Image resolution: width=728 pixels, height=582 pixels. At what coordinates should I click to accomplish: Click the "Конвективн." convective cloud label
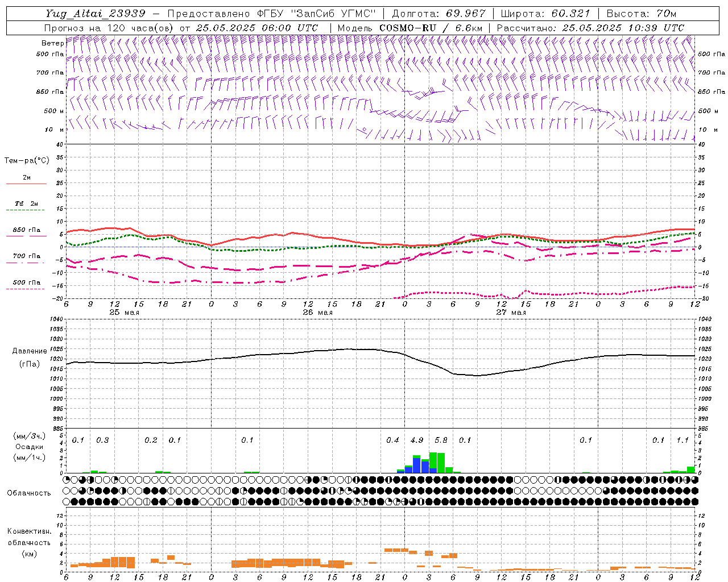click(29, 531)
